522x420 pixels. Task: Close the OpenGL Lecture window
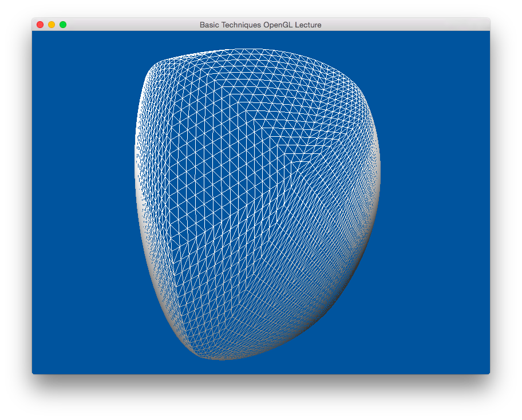coord(40,25)
